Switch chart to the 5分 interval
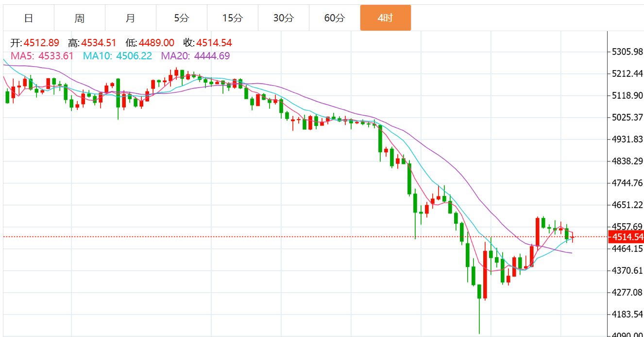The width and height of the screenshot is (644, 337). [x=181, y=18]
